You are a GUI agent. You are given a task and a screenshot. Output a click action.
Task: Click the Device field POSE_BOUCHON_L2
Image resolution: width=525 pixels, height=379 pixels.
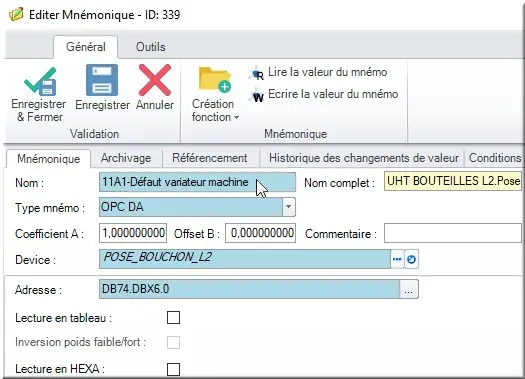(245, 259)
